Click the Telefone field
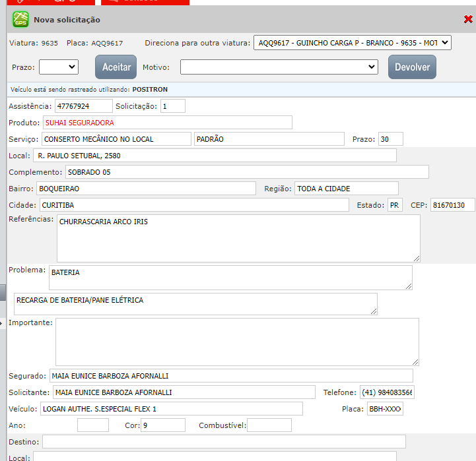Viewport: 476px width, 461px height. coord(387,392)
